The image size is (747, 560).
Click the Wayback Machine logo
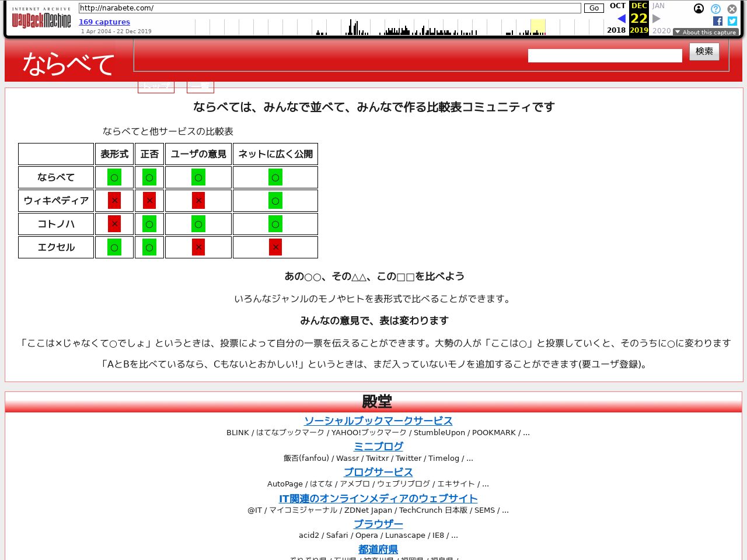point(41,20)
